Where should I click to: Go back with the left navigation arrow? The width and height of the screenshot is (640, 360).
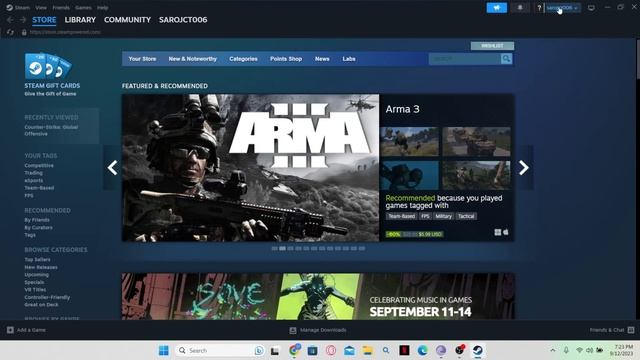tap(10, 20)
